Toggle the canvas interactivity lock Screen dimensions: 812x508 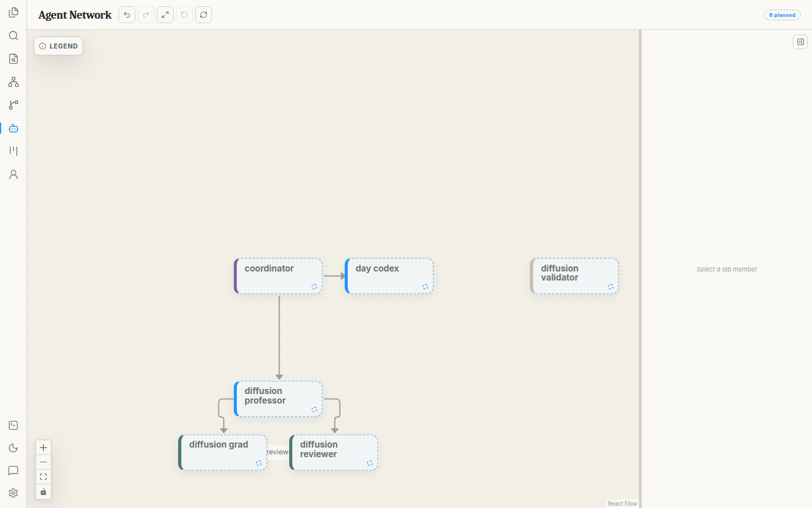pos(43,492)
